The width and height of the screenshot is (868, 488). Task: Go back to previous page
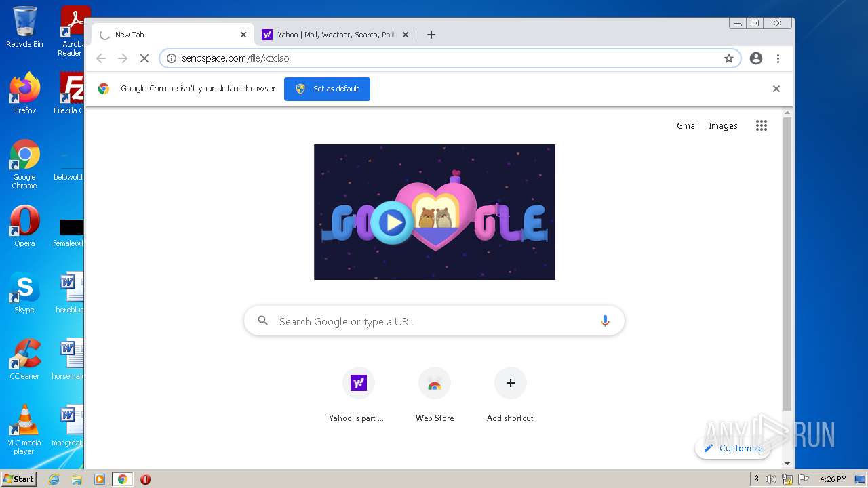101,58
